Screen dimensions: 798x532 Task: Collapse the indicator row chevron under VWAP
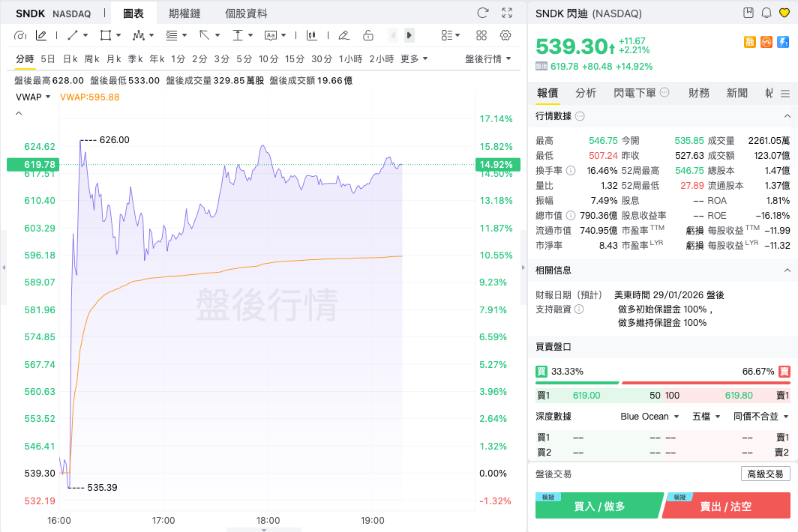point(19,113)
